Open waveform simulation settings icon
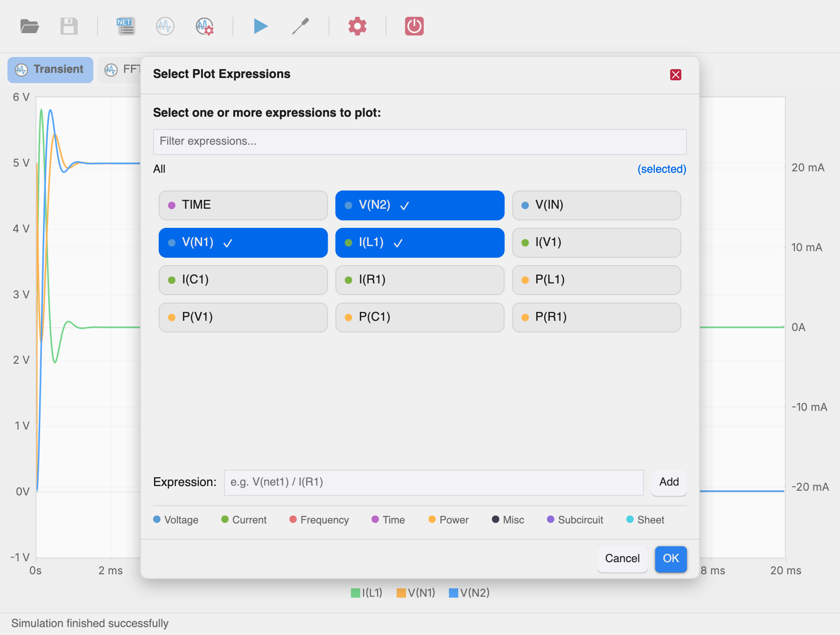Image resolution: width=840 pixels, height=635 pixels. click(204, 26)
